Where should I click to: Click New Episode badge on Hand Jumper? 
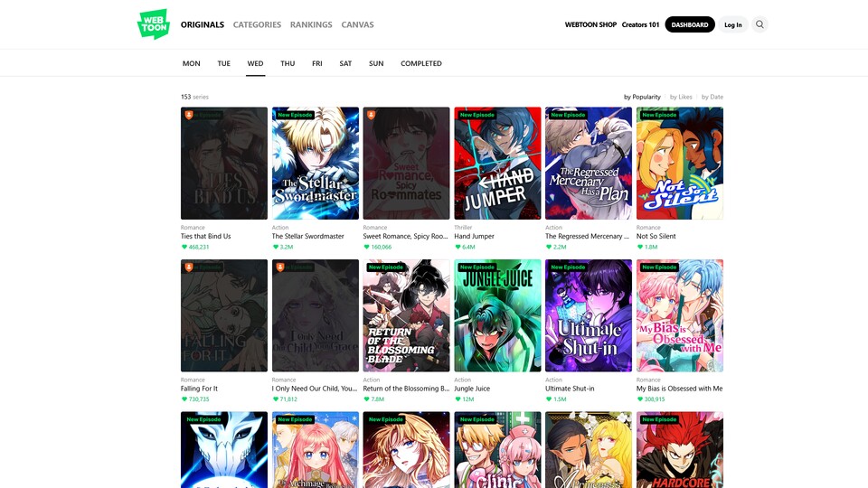(x=477, y=115)
